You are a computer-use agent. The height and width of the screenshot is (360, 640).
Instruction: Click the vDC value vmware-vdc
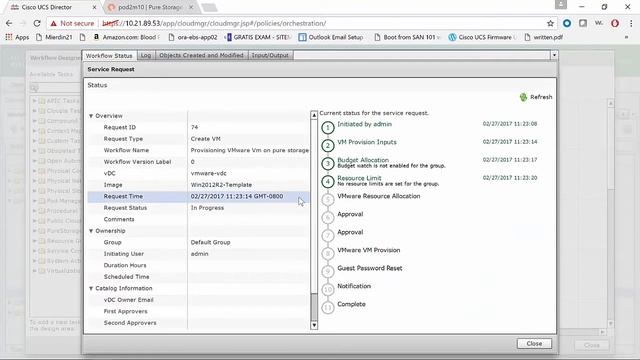click(209, 173)
